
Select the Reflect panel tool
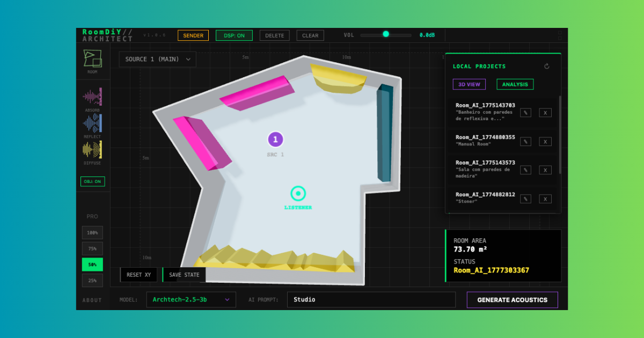(92, 123)
